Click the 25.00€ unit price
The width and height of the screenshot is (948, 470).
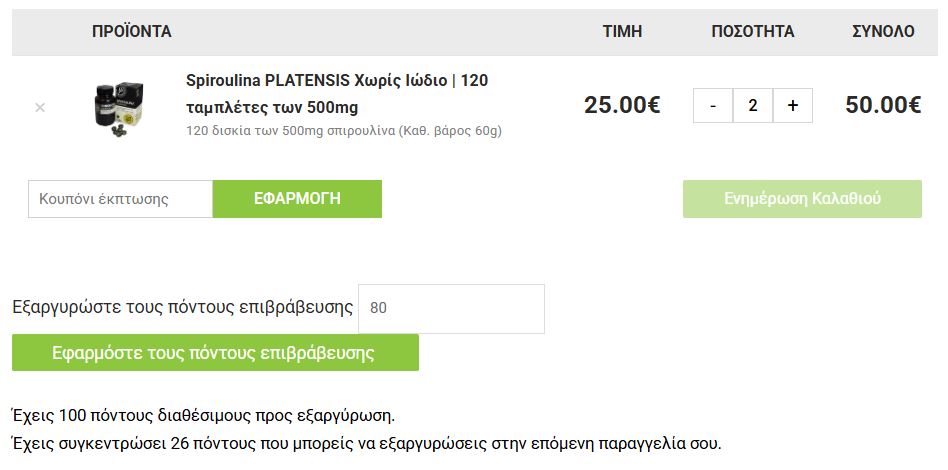click(622, 105)
